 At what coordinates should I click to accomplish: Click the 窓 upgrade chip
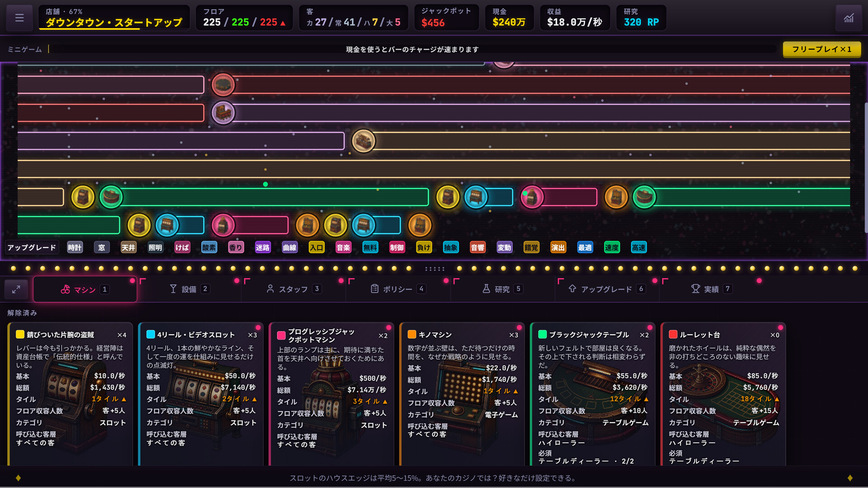click(x=102, y=247)
